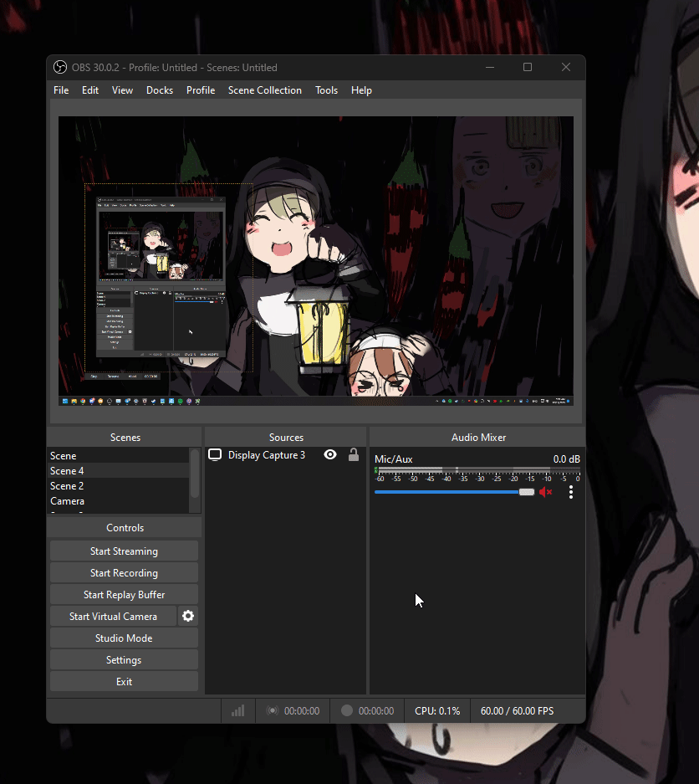Click Start Virtual Camera button

point(114,616)
